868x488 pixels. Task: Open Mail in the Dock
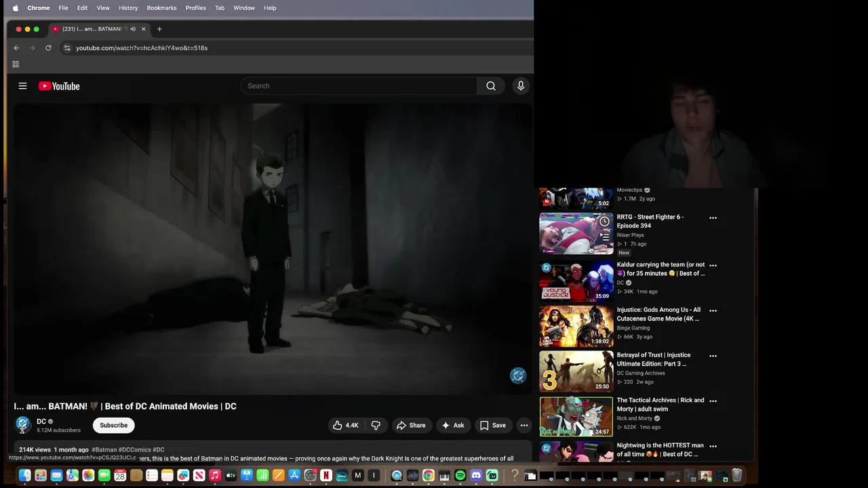(56, 476)
